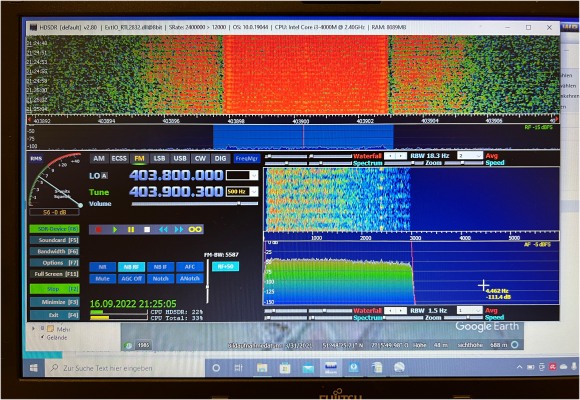Image resolution: width=580 pixels, height=400 pixels.
Task: Click the RMS meter mode icon
Action: [x=36, y=159]
